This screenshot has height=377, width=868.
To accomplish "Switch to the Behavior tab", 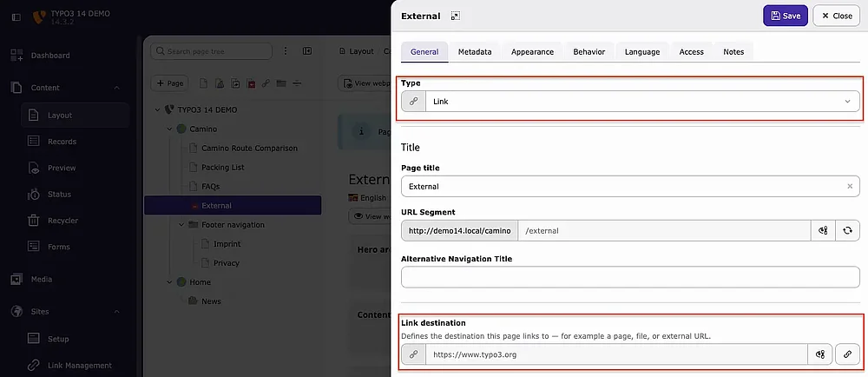I will [589, 51].
